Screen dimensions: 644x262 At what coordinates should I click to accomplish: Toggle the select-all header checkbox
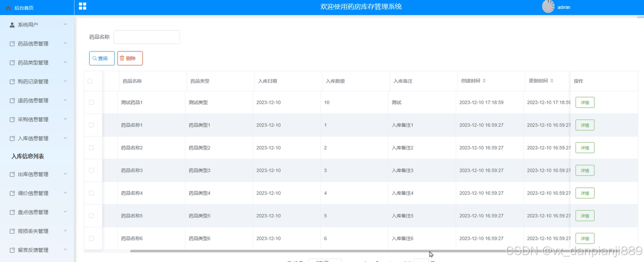coord(90,81)
